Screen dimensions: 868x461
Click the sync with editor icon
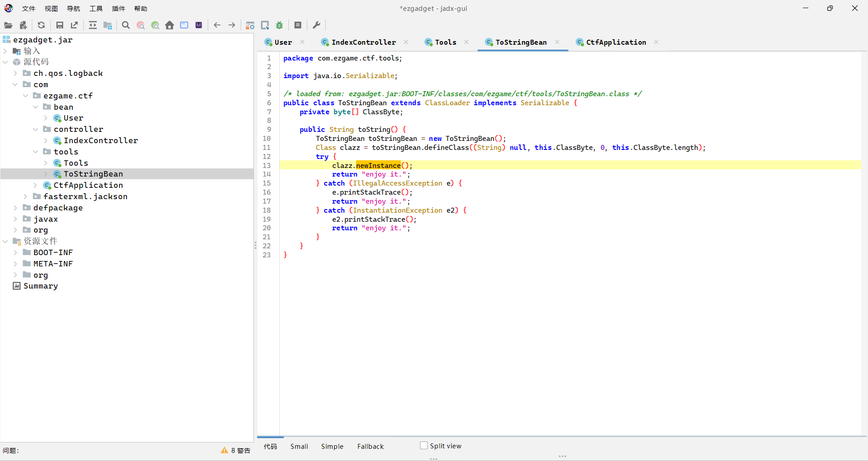[x=93, y=25]
